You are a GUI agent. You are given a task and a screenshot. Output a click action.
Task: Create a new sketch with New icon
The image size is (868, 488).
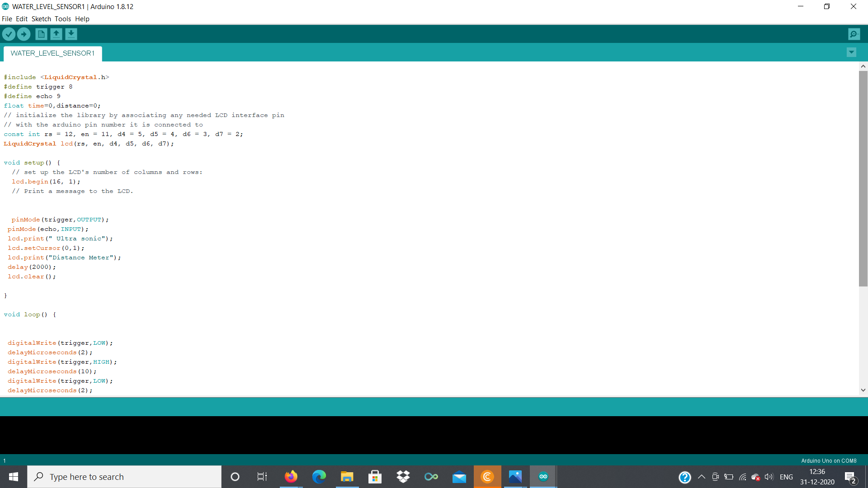point(41,34)
